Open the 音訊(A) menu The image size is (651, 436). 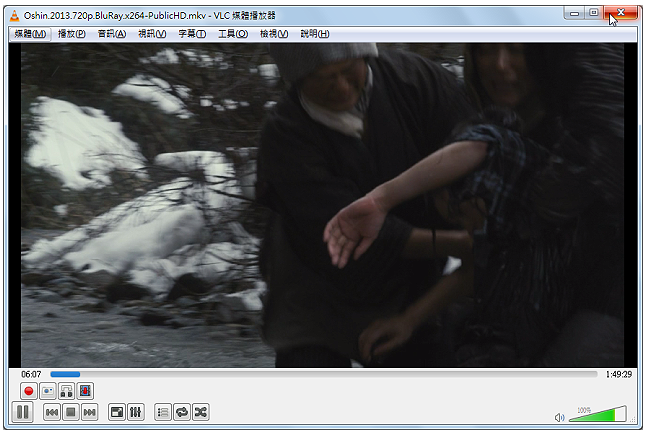[x=112, y=34]
